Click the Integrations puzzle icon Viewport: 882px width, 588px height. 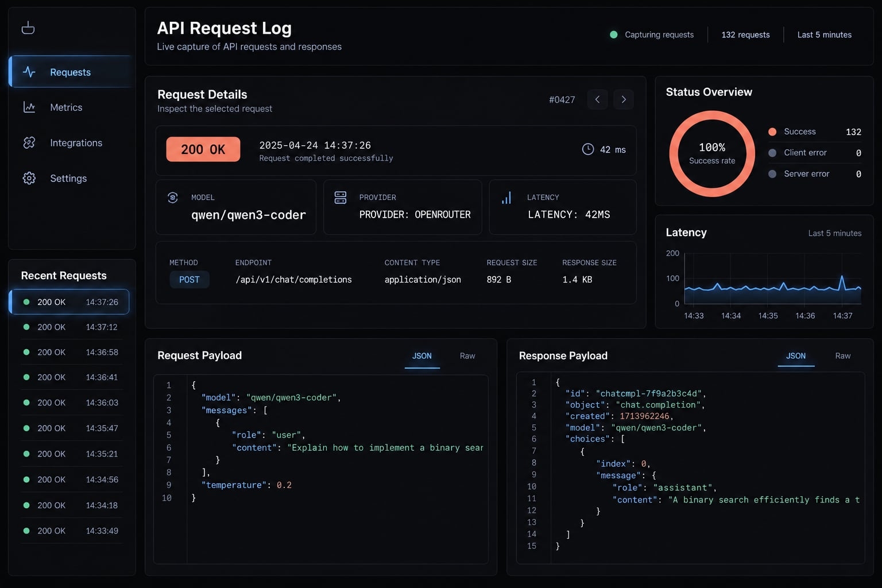29,143
